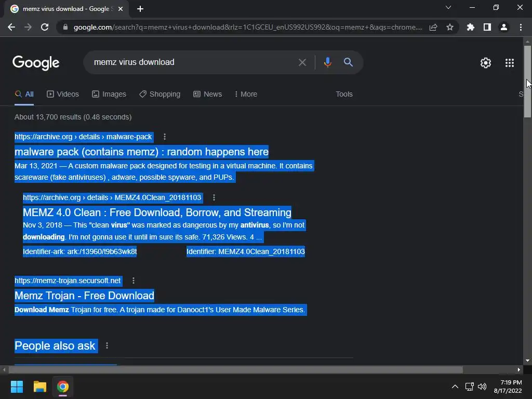Click the horizontal scrollbar thumb
The width and height of the screenshot is (532, 399).
click(235, 369)
